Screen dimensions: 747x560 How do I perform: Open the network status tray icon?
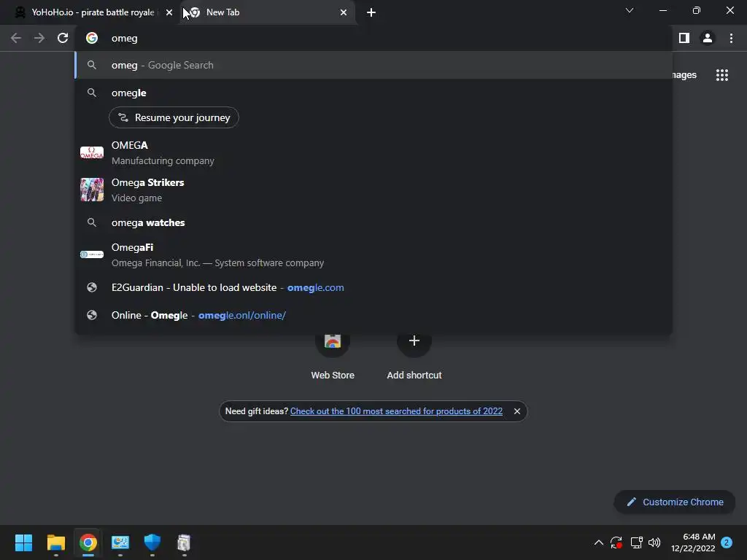coord(636,542)
